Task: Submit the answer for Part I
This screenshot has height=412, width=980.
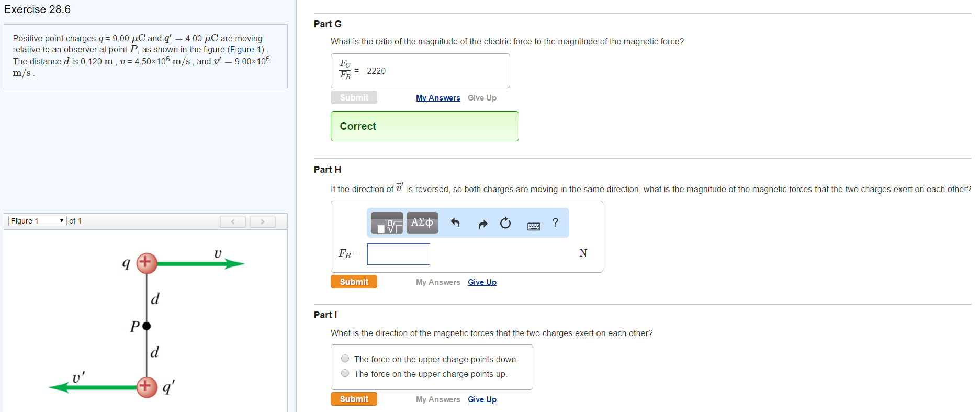Action: click(x=354, y=398)
